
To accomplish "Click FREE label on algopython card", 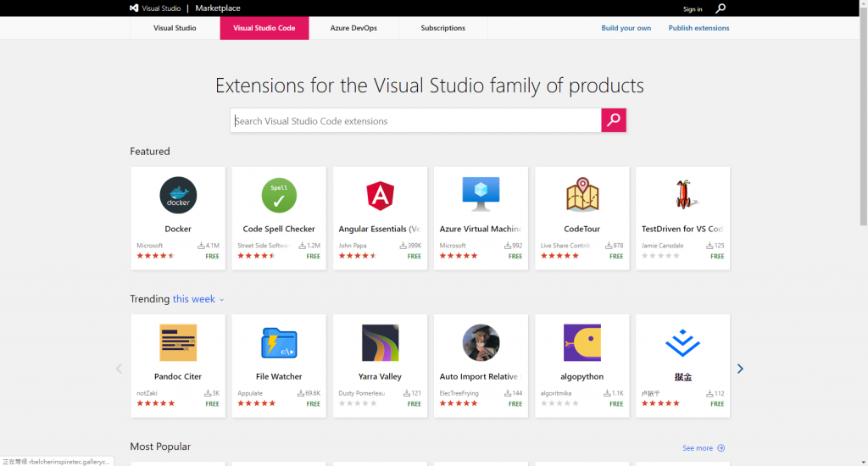I will tap(616, 404).
